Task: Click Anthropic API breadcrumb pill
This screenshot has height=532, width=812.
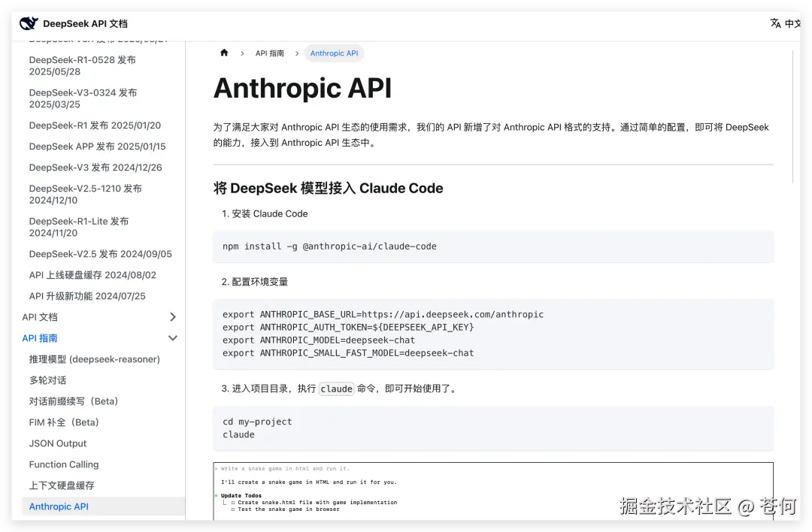Action: (x=334, y=53)
